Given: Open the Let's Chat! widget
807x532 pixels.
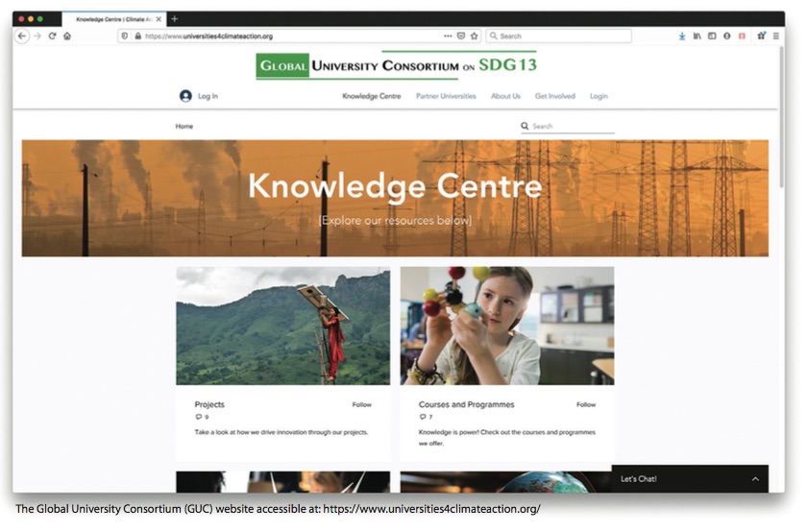Looking at the screenshot, I should pos(690,479).
